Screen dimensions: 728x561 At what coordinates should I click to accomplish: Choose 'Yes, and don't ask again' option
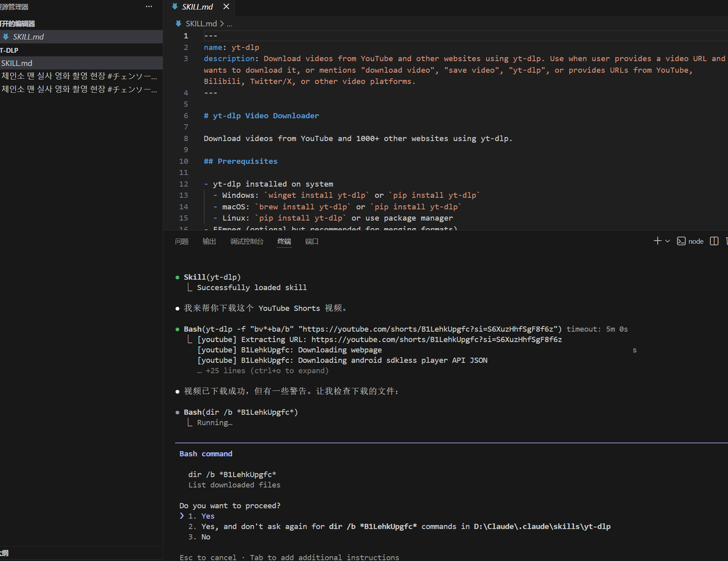[x=399, y=526]
